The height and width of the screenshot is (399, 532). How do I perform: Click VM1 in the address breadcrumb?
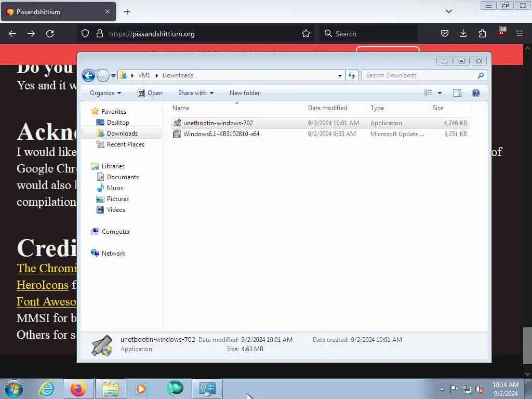144,75
